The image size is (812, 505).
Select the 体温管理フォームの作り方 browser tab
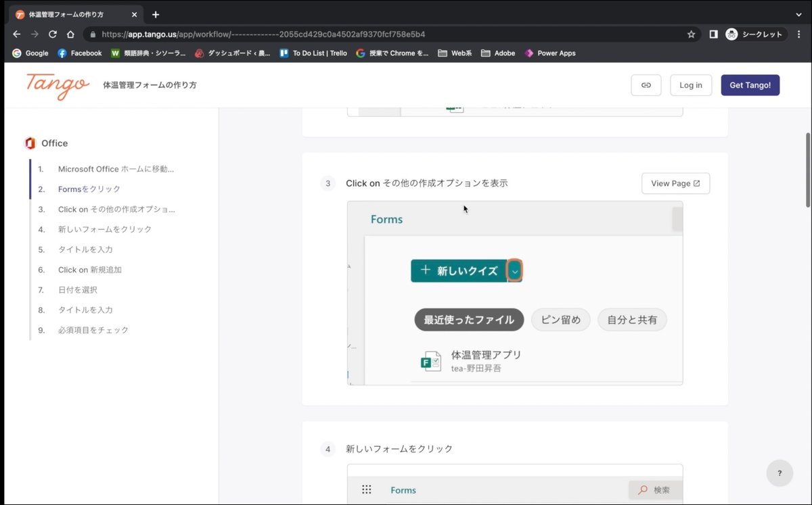[x=74, y=14]
